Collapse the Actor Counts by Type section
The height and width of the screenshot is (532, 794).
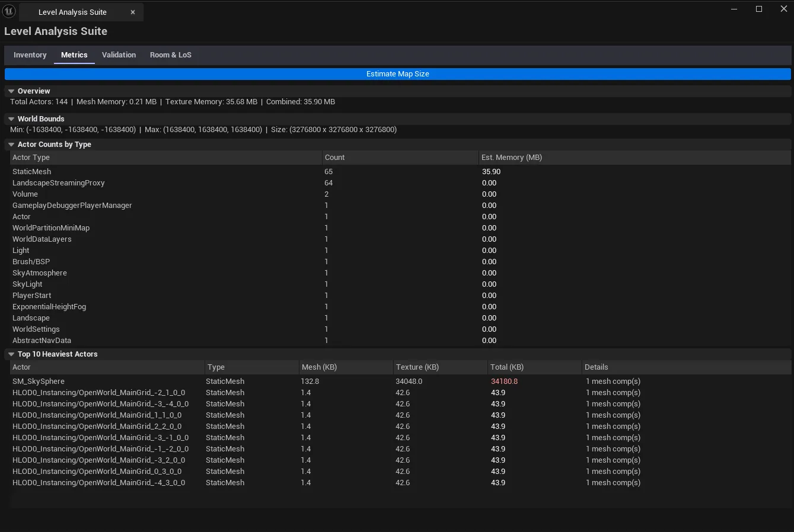pos(11,145)
